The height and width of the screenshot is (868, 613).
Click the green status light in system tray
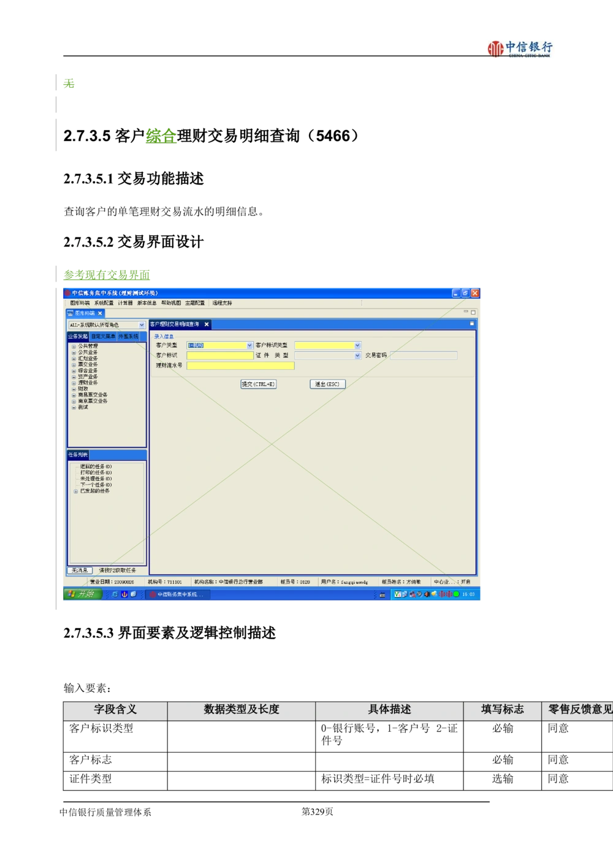[455, 594]
